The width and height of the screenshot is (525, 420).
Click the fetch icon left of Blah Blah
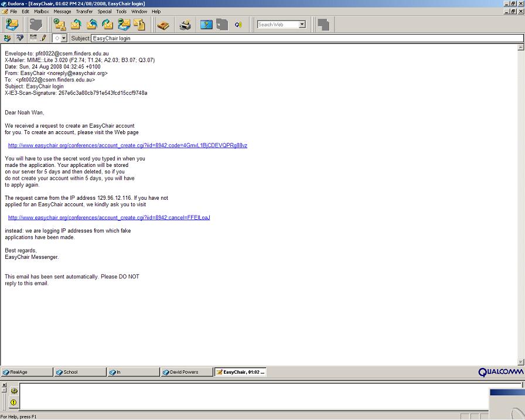7,38
